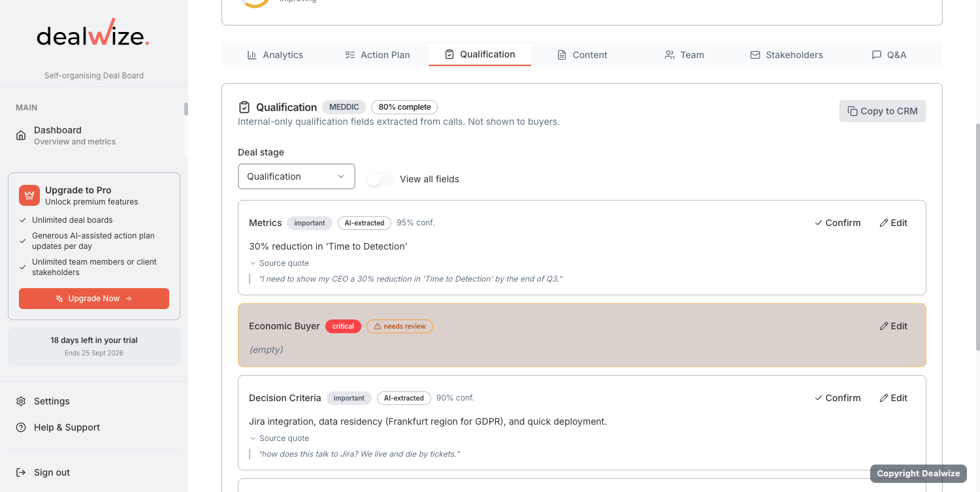Click the Stakeholders envelope icon

[x=755, y=55]
